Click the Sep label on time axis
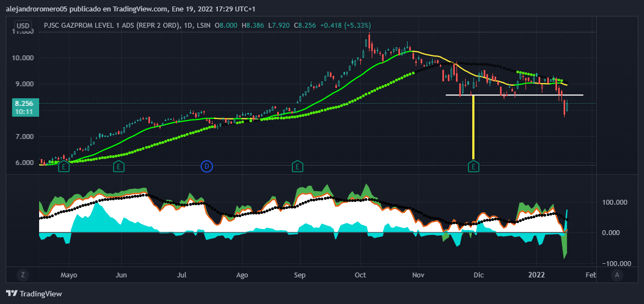Image resolution: width=644 pixels, height=304 pixels. (x=300, y=275)
